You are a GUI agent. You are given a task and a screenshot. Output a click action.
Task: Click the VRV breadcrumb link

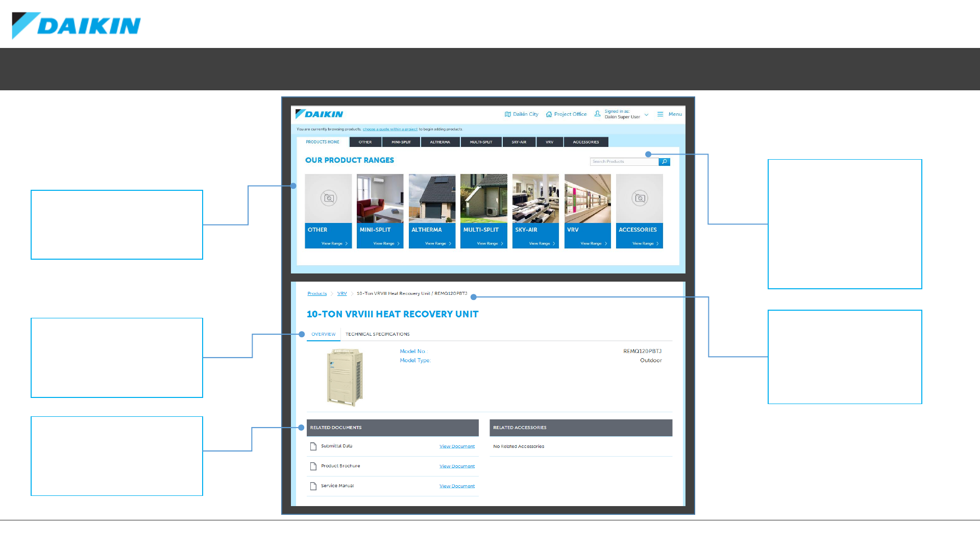point(342,293)
